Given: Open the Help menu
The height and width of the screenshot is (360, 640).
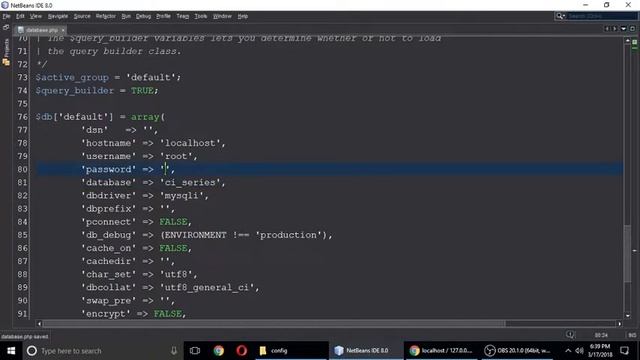Looking at the screenshot, I should 243,16.
